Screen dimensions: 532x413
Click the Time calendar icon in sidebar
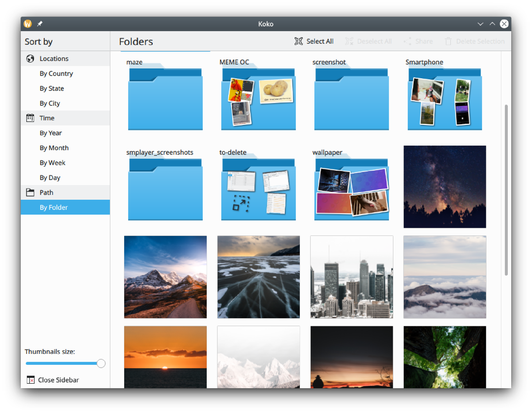click(x=30, y=118)
